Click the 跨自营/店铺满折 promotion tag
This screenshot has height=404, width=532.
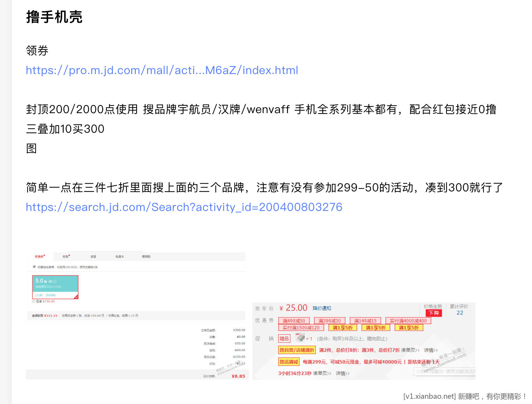tap(297, 350)
